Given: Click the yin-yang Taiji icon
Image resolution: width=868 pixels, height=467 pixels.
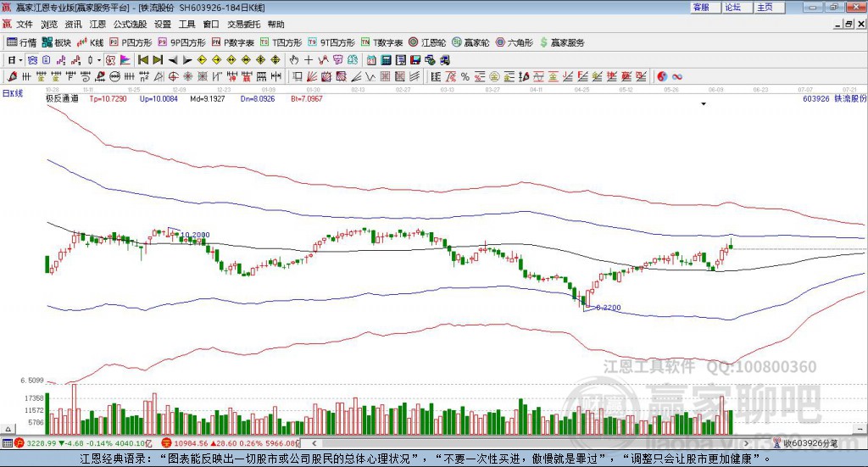Looking at the screenshot, I should (662, 76).
